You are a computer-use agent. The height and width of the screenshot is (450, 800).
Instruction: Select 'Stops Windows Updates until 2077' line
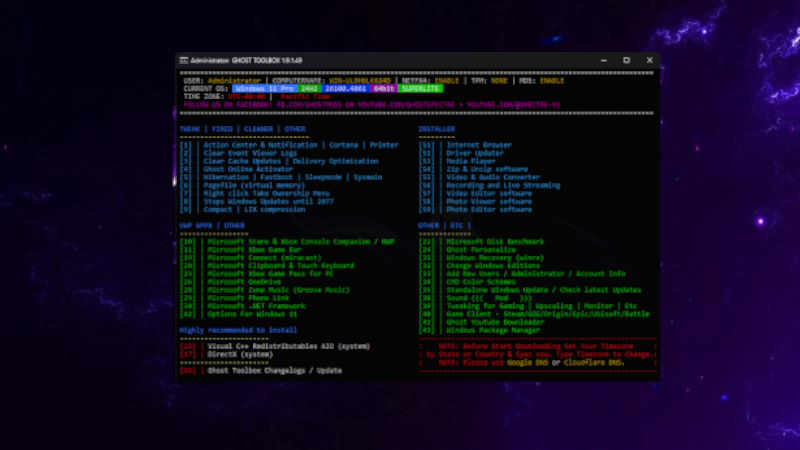[257, 202]
